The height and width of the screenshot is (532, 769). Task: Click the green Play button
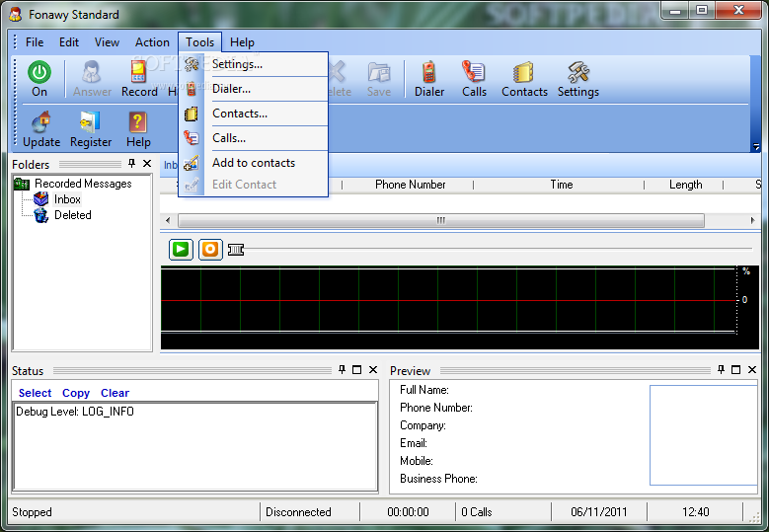click(181, 249)
